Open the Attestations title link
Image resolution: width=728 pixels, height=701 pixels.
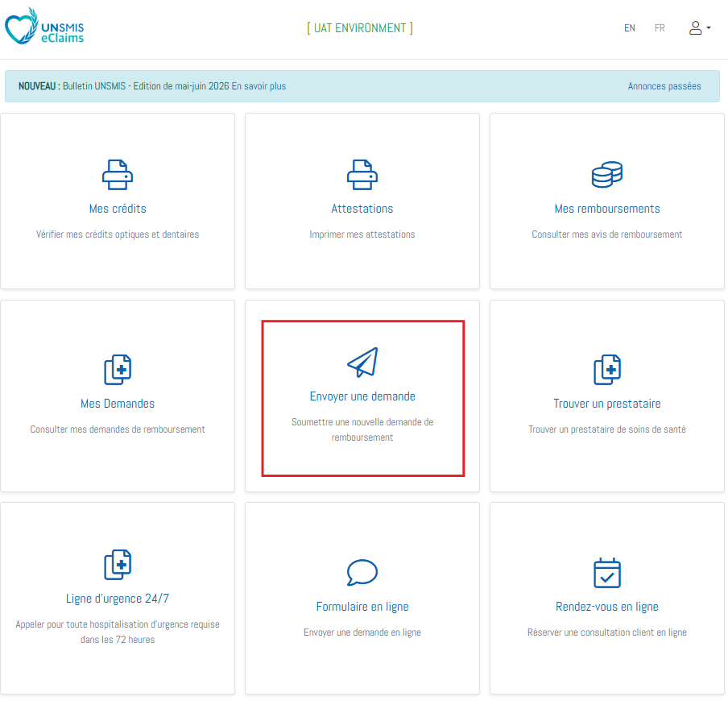362,209
